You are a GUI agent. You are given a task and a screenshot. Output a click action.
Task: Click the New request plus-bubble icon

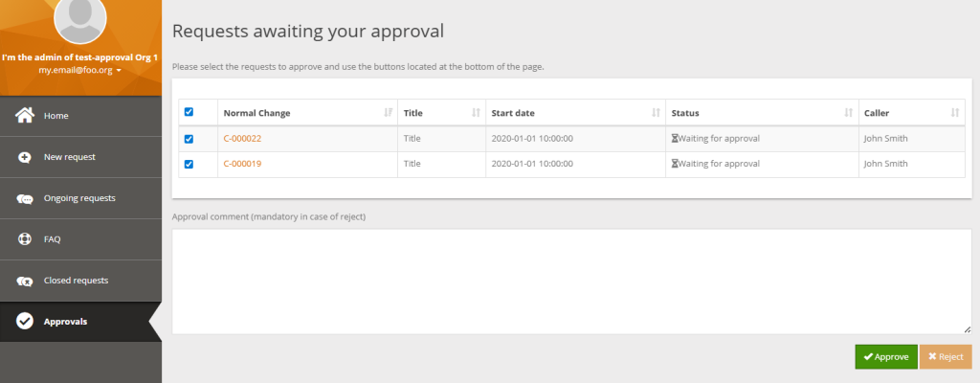(25, 157)
